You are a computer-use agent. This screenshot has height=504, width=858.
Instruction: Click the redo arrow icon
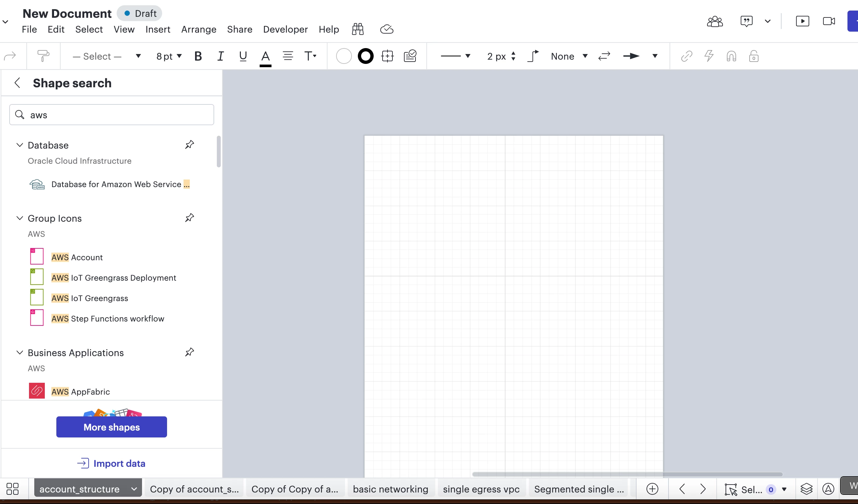(x=10, y=56)
